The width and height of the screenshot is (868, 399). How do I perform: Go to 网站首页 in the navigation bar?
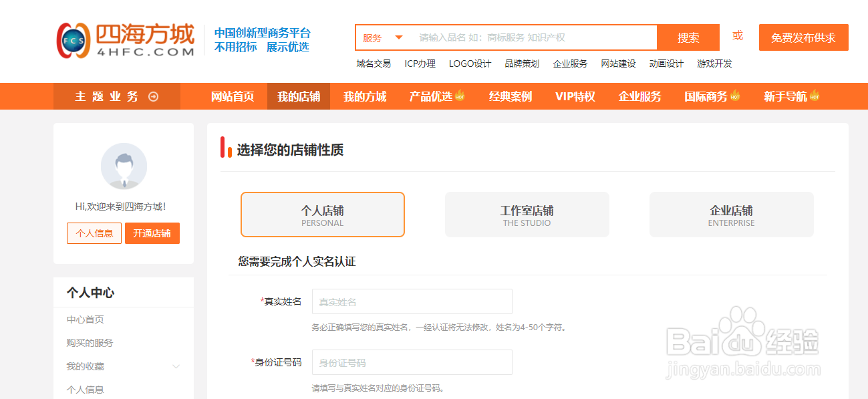point(233,96)
